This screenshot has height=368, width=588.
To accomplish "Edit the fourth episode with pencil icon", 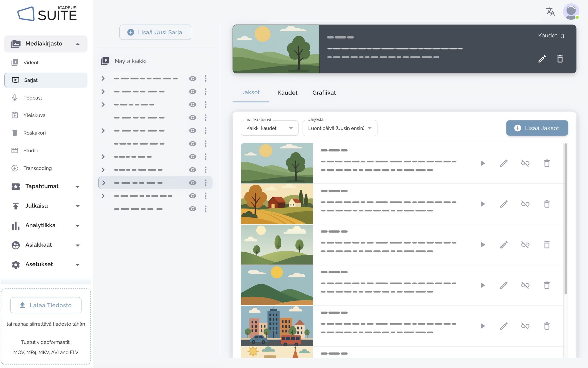I will [504, 285].
